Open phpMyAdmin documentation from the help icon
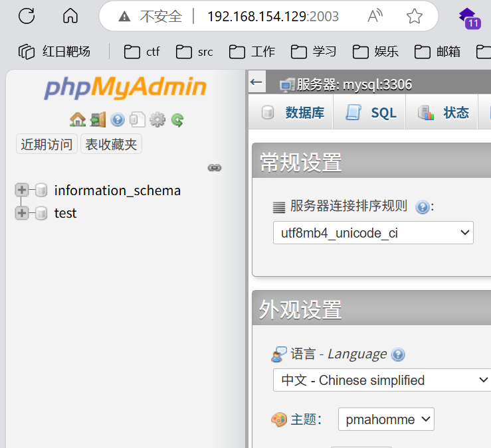 pos(118,120)
